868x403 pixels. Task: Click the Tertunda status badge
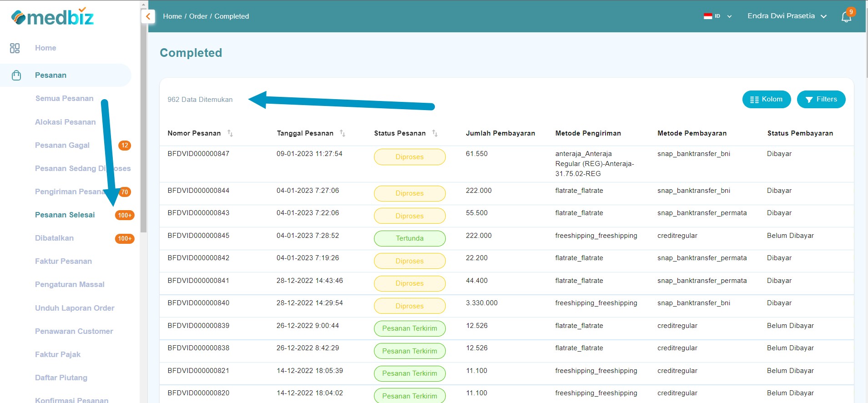[409, 238]
